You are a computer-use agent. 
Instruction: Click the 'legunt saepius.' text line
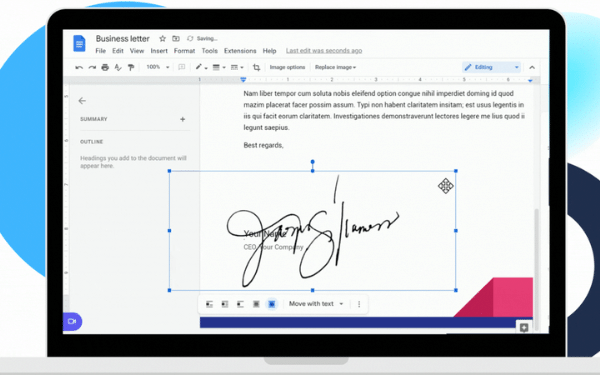[x=266, y=128]
